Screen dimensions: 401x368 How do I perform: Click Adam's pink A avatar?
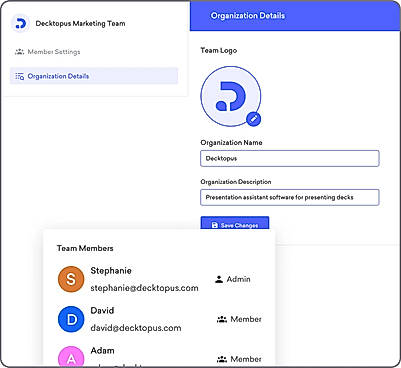click(71, 357)
